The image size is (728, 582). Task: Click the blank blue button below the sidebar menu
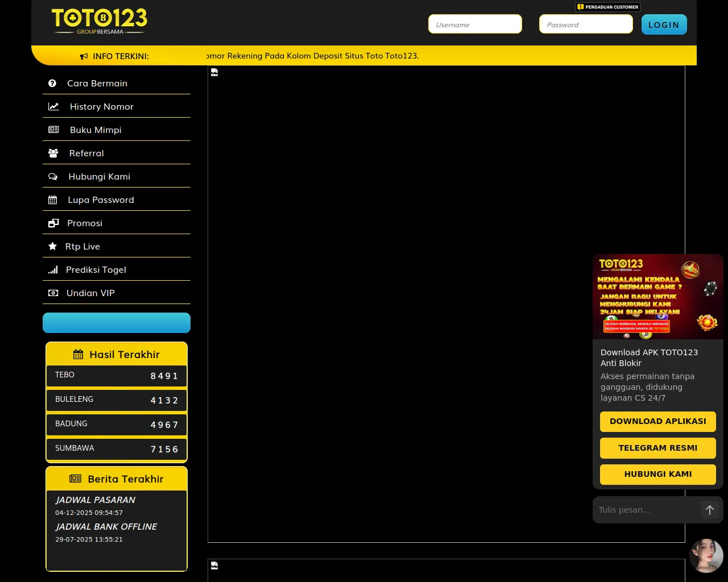117,323
